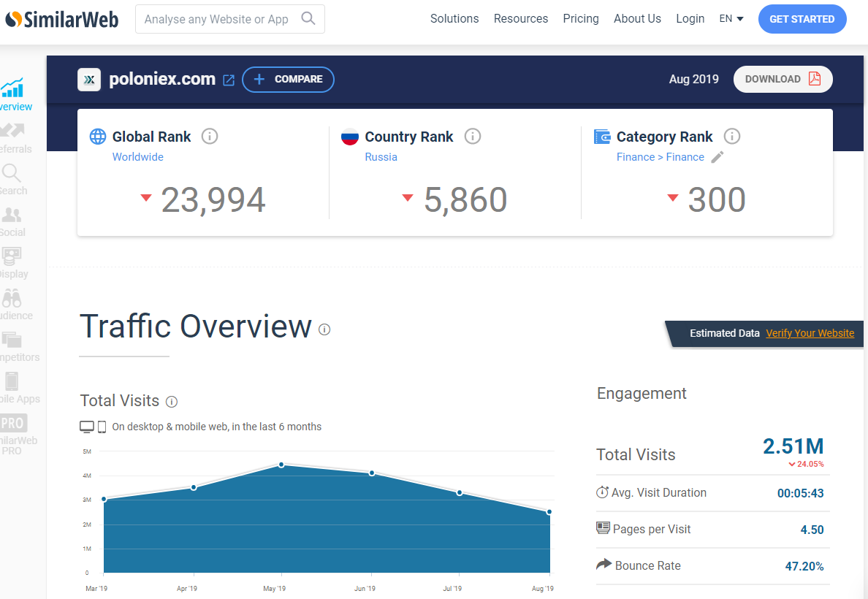Select the Referrals sidebar icon
The width and height of the screenshot is (868, 599).
click(12, 131)
